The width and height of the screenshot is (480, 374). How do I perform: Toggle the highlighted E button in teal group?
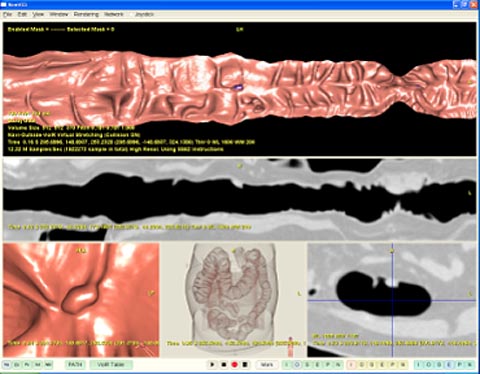(x=449, y=365)
